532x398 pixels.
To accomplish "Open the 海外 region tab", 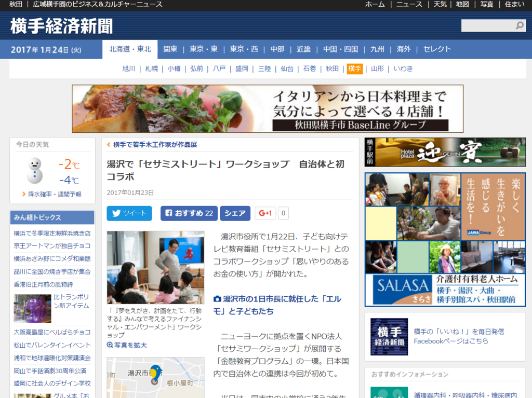I will pos(404,49).
